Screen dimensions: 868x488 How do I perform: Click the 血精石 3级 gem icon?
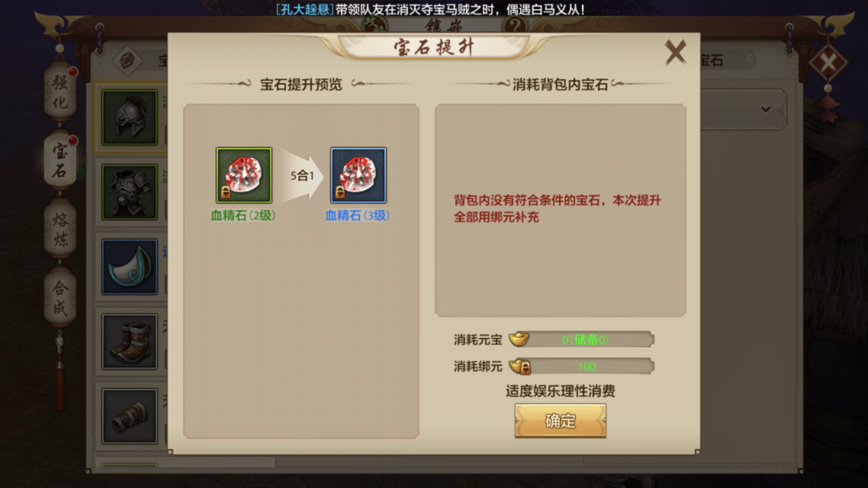click(x=359, y=175)
